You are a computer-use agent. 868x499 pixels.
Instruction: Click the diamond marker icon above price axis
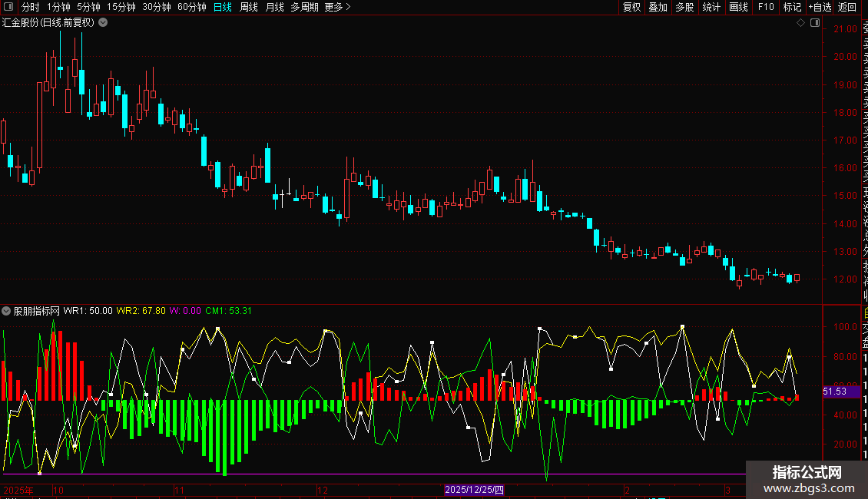click(x=800, y=23)
